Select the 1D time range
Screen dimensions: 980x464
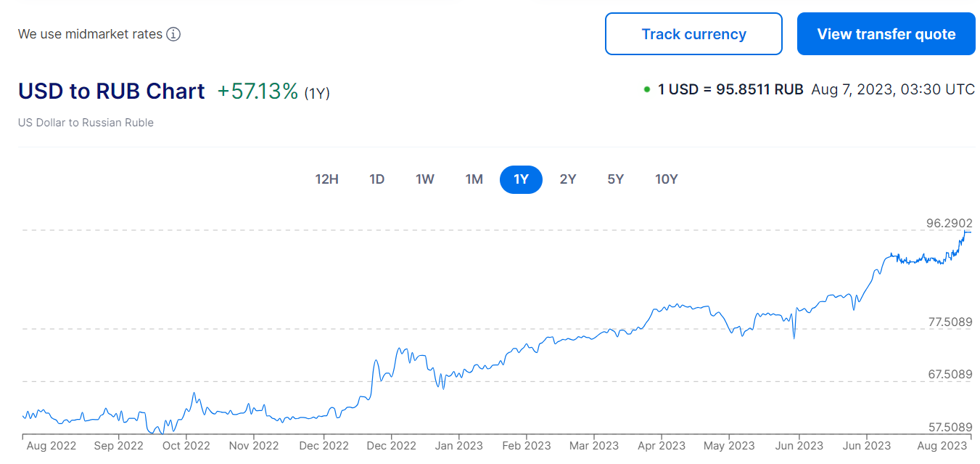[x=376, y=179]
